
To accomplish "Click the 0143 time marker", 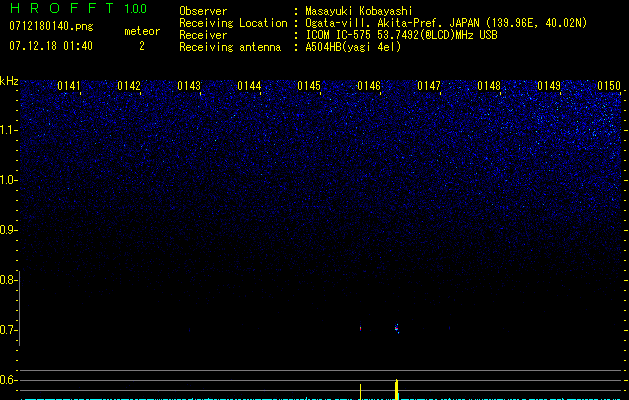I will pyautogui.click(x=189, y=86).
